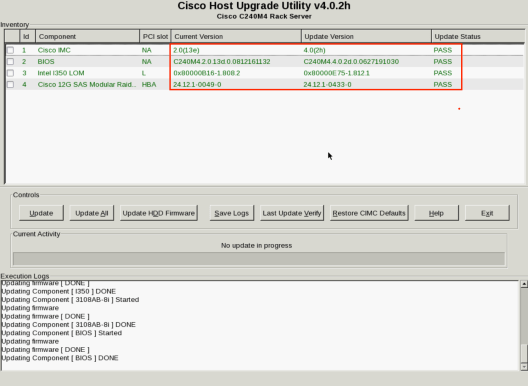Click execution logs scroll down arrow
The height and width of the screenshot is (386, 528).
coord(524,366)
